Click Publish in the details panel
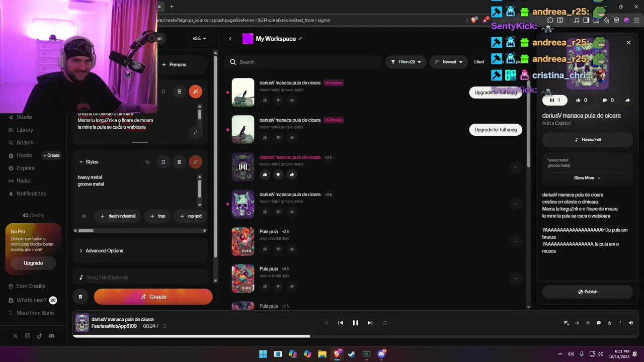 [588, 292]
